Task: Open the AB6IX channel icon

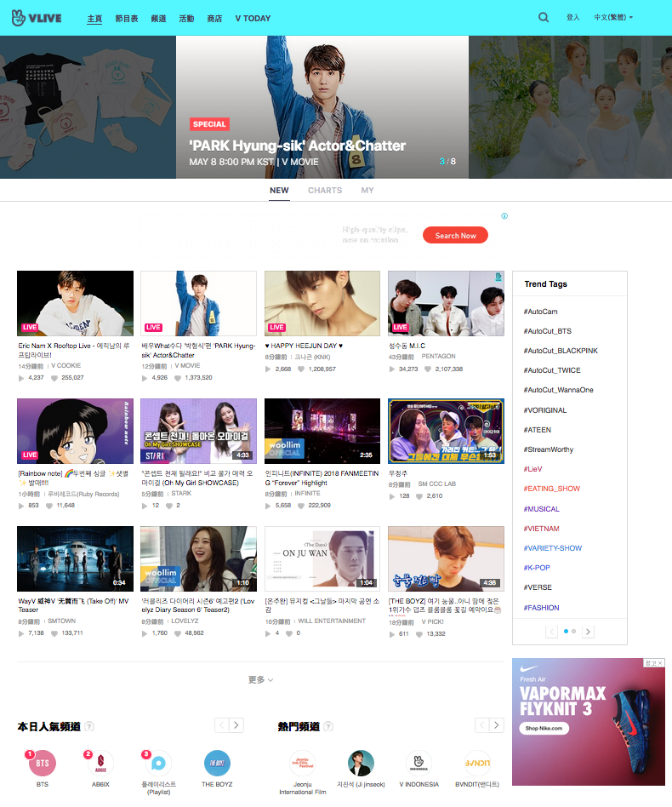Action: pyautogui.click(x=100, y=764)
